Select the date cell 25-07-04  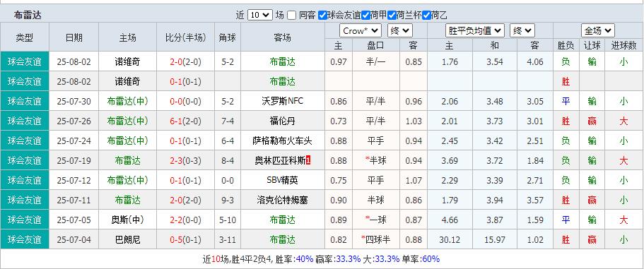(74, 239)
